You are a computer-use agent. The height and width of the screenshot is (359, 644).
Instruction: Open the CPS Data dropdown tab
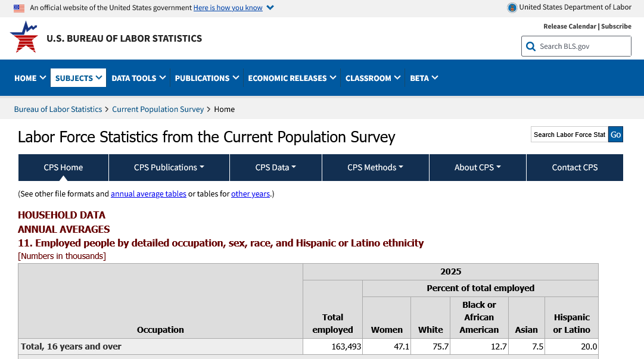(x=275, y=167)
